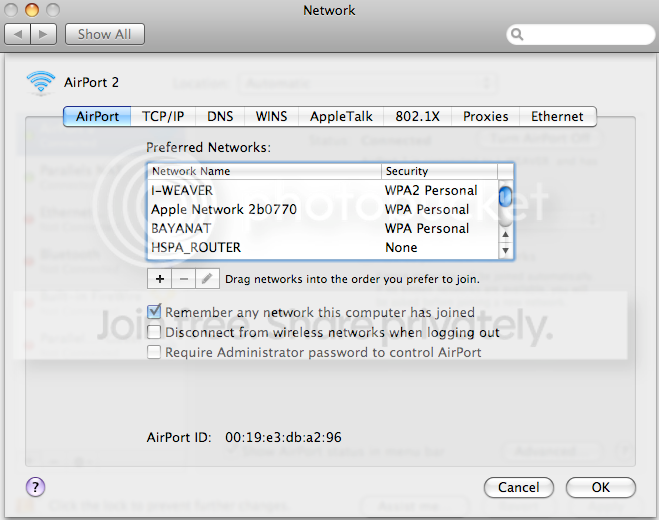Enable Disconnect from wireless networks when logging out
The height and width of the screenshot is (520, 659).
pyautogui.click(x=154, y=332)
